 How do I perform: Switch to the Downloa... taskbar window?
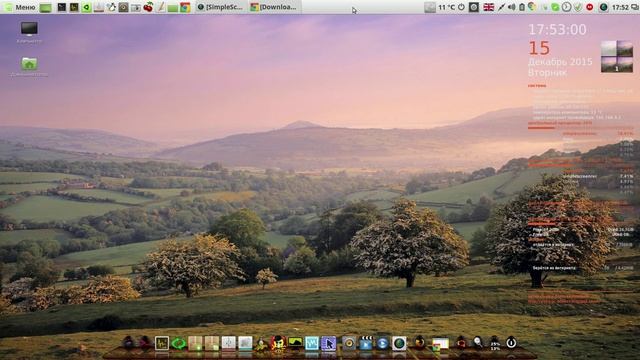pos(274,7)
